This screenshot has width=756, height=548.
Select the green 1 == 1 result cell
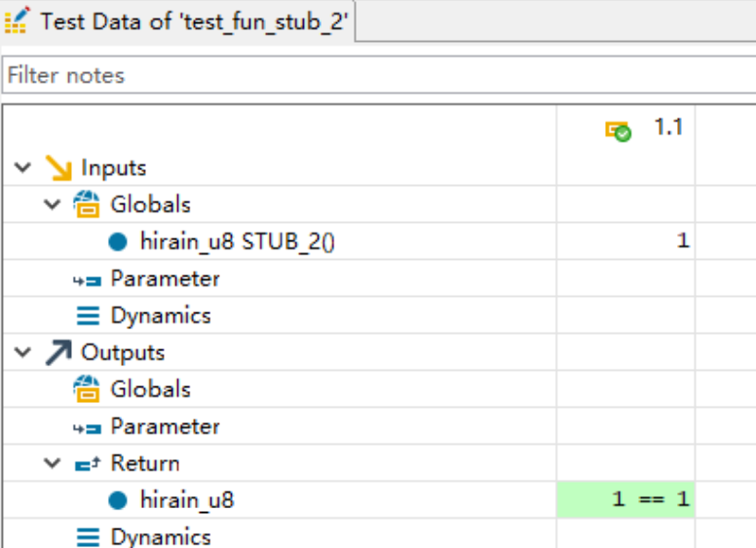pyautogui.click(x=625, y=500)
